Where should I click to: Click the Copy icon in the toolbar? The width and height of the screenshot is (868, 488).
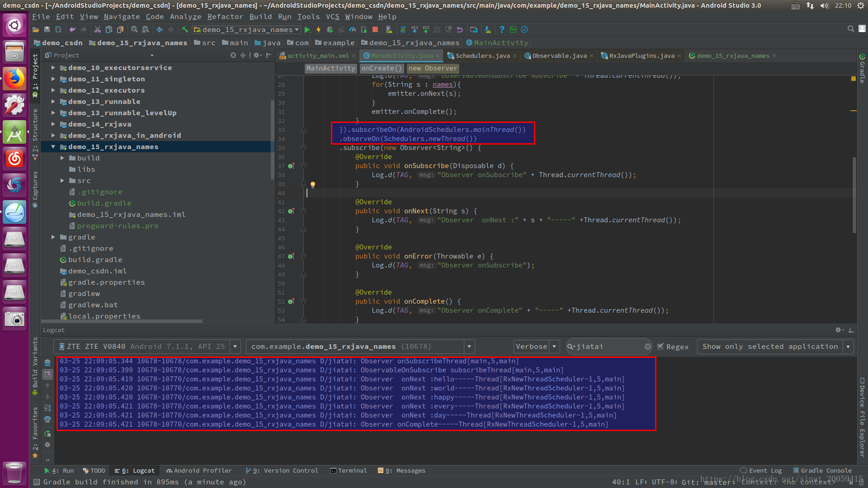(108, 30)
